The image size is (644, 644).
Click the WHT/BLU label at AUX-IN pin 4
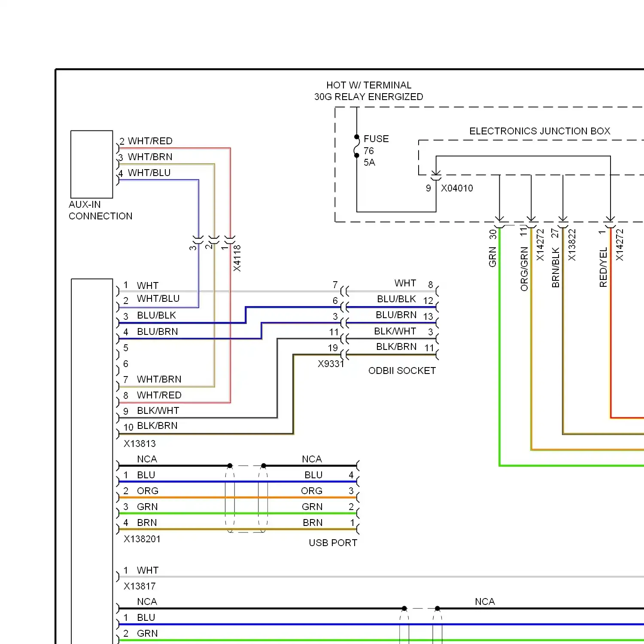(x=149, y=173)
